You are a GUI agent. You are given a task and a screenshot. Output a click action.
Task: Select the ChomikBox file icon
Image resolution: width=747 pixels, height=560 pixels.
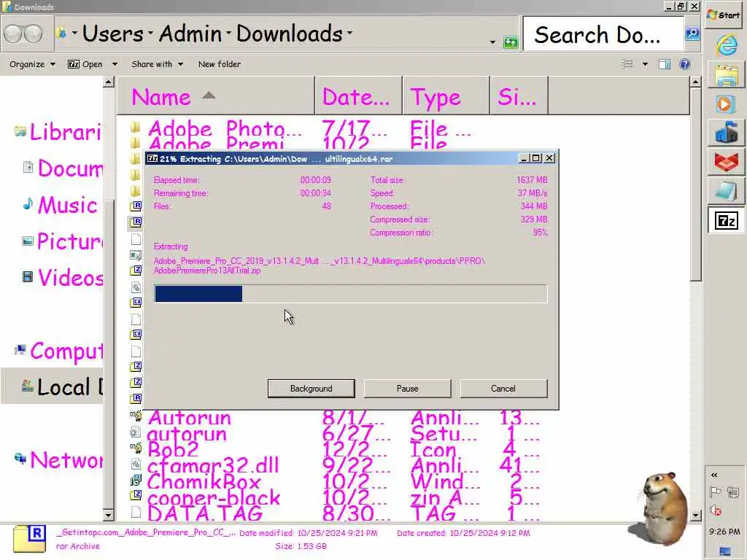pyautogui.click(x=135, y=481)
